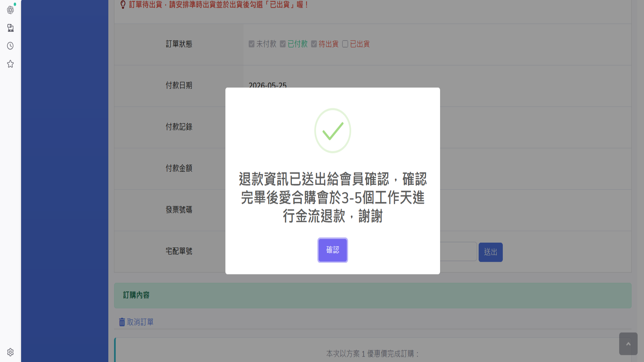Click the 訂單狀態 label

click(179, 44)
